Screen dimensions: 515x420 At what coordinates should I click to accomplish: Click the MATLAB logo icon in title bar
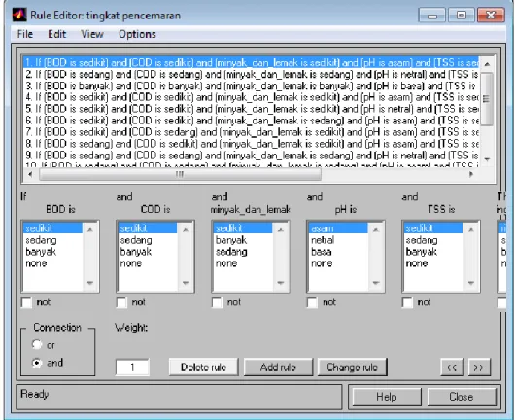pyautogui.click(x=19, y=15)
